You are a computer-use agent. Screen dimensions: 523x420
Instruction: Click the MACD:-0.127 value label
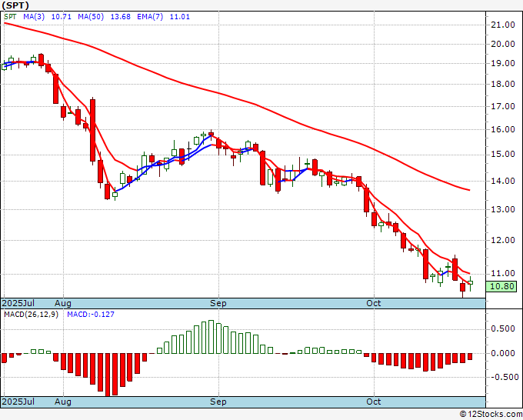[x=91, y=315]
